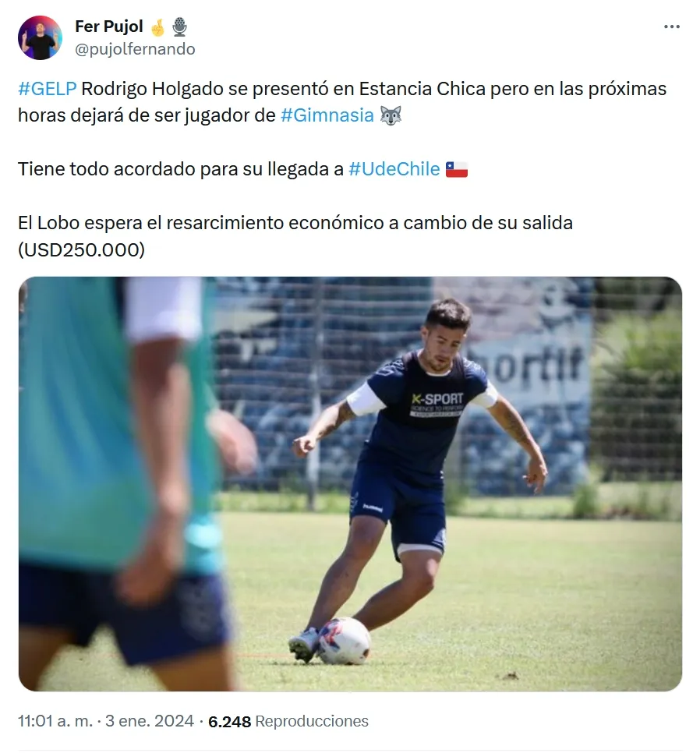Screen dimensions: 700x753
Task: Click the Rodrigo Holgado tweet text
Action: (342, 102)
